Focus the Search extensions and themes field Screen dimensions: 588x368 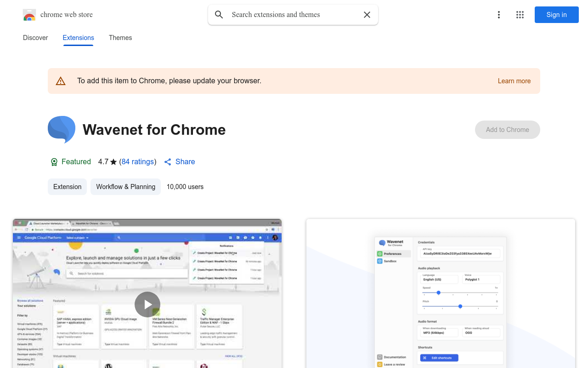[x=293, y=15]
